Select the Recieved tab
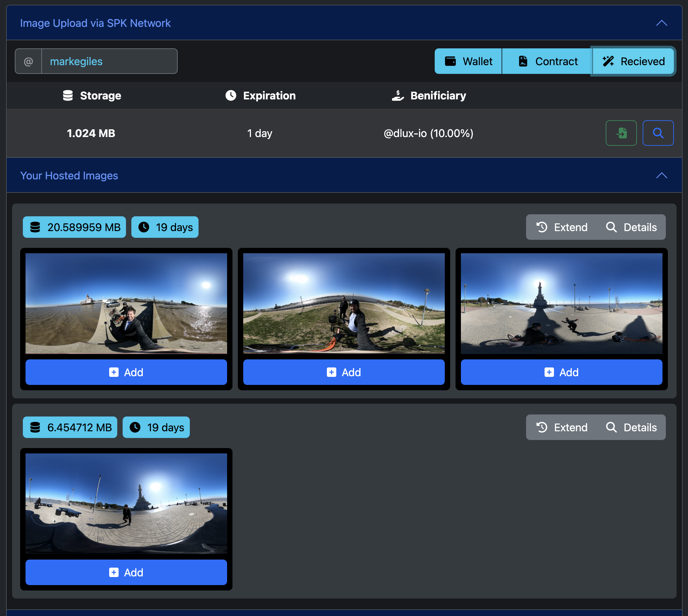Viewport: 688px width, 616px height. click(633, 61)
